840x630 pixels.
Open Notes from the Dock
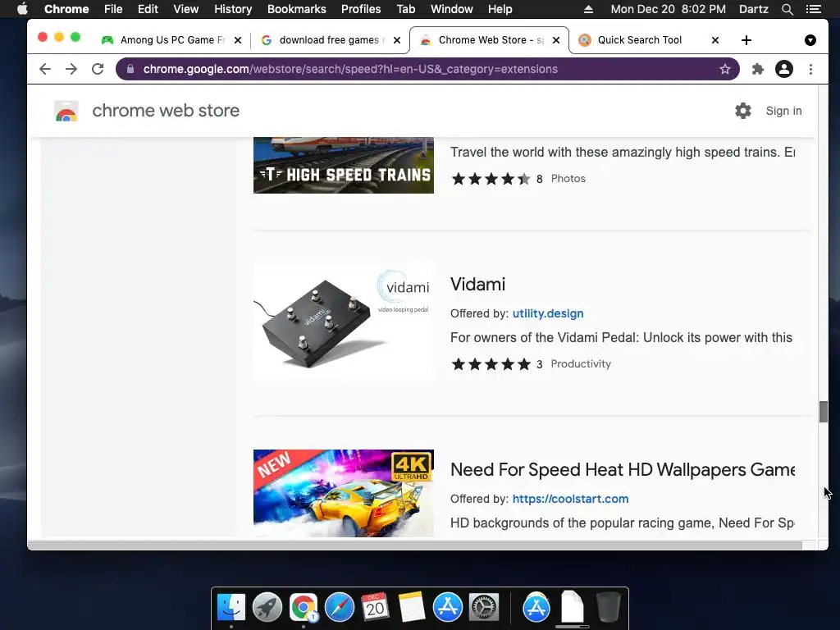point(412,607)
